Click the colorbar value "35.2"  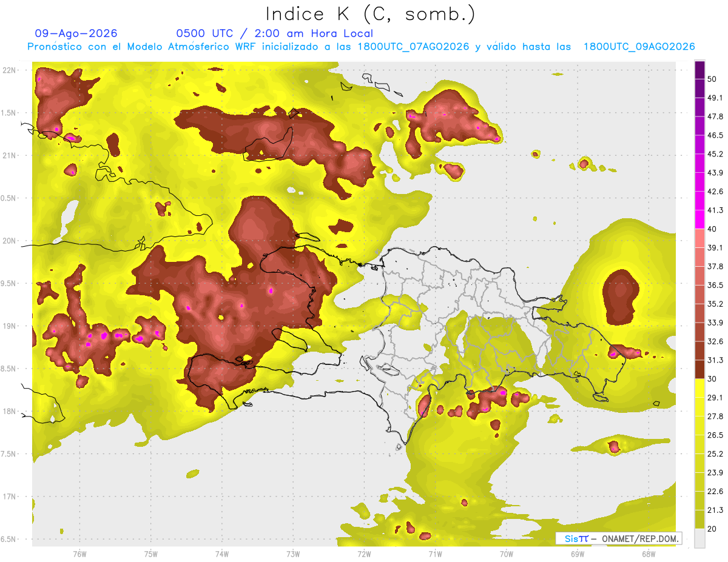(x=716, y=304)
